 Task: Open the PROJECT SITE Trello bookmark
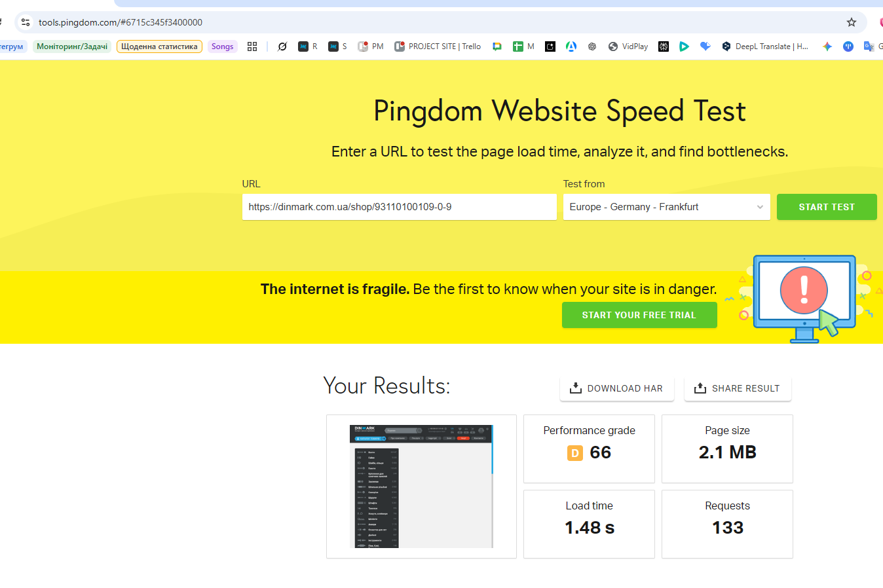(x=438, y=46)
